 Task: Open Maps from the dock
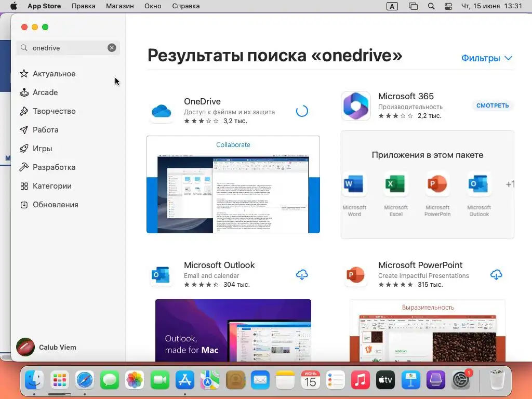pyautogui.click(x=210, y=380)
